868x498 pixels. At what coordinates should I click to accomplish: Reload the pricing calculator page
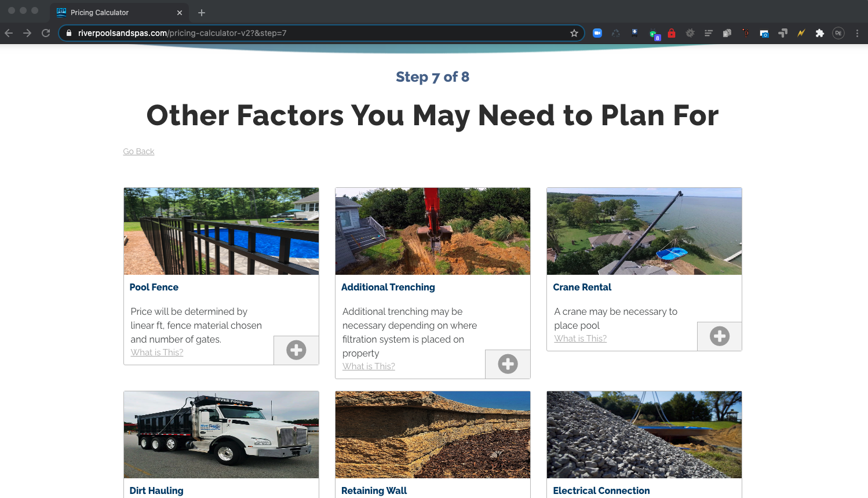coord(46,33)
